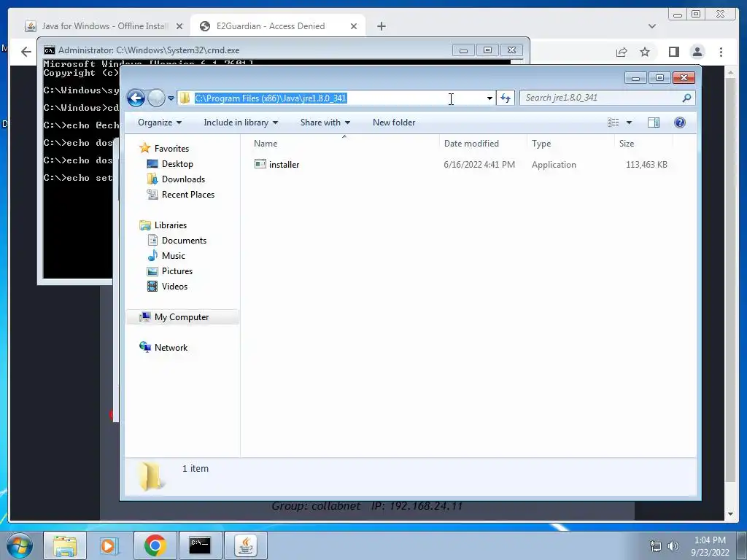Open the Videos library

tap(174, 286)
